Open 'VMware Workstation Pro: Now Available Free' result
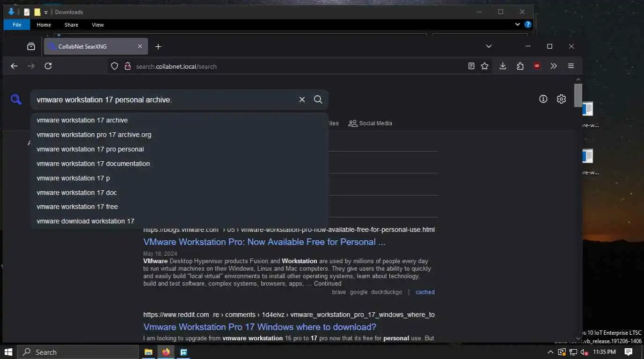This screenshot has width=644, height=359. [x=264, y=242]
